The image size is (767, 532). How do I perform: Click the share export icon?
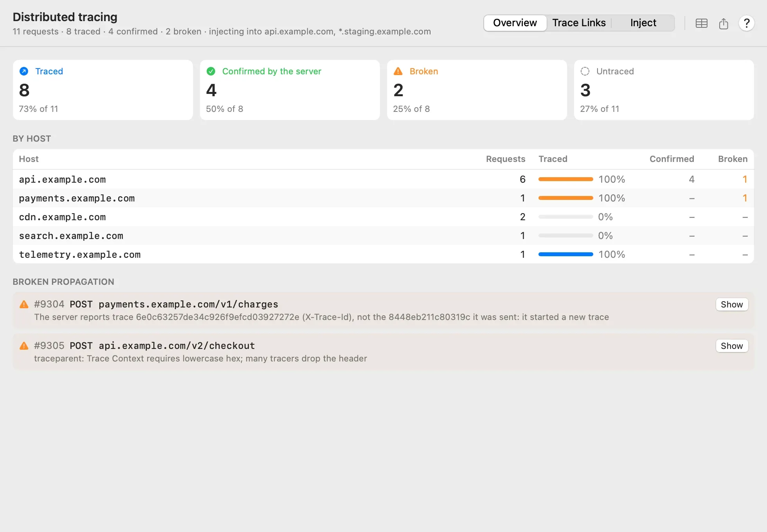pyautogui.click(x=724, y=23)
